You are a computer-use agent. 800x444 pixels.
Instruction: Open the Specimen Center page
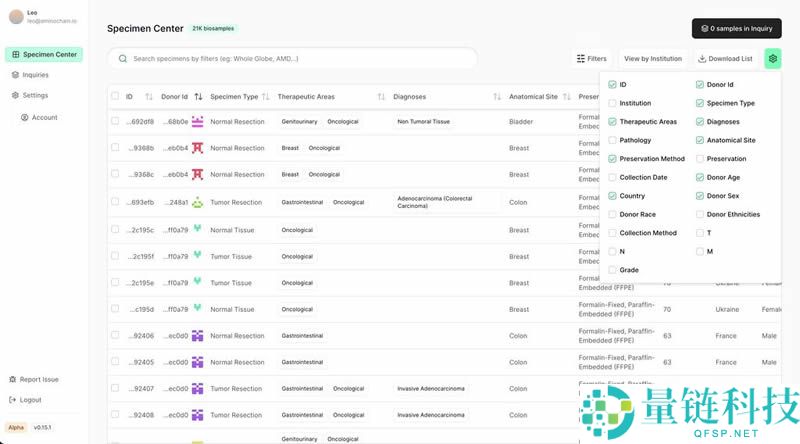(44, 54)
